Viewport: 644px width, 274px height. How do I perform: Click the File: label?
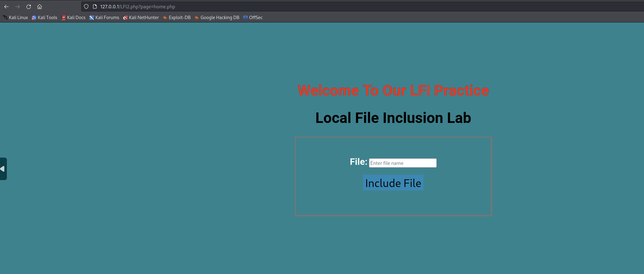tap(359, 162)
